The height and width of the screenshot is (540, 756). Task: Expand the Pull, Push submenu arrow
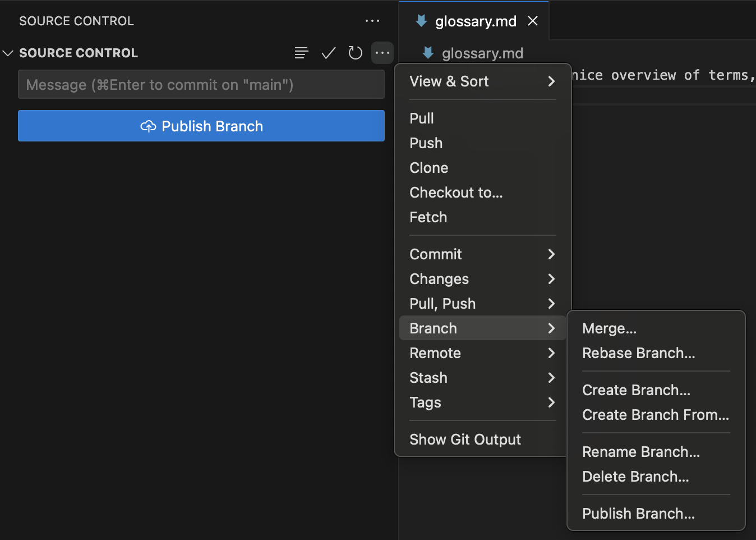551,304
